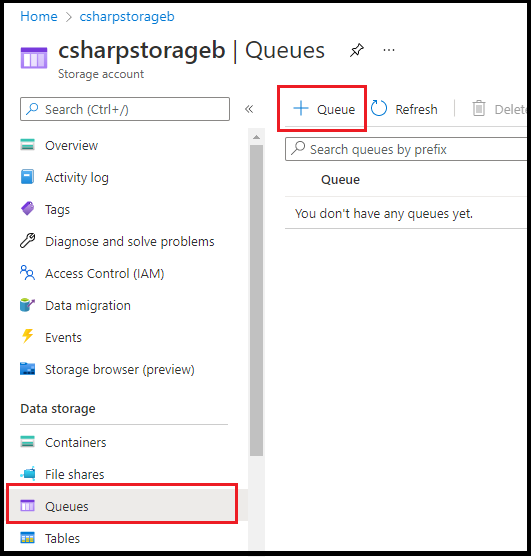Open Containers under Data storage

tap(76, 442)
